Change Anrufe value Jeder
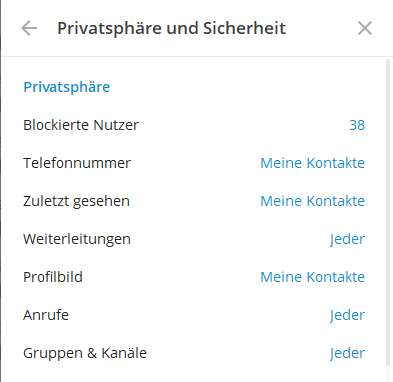The image size is (393, 382). [x=347, y=315]
